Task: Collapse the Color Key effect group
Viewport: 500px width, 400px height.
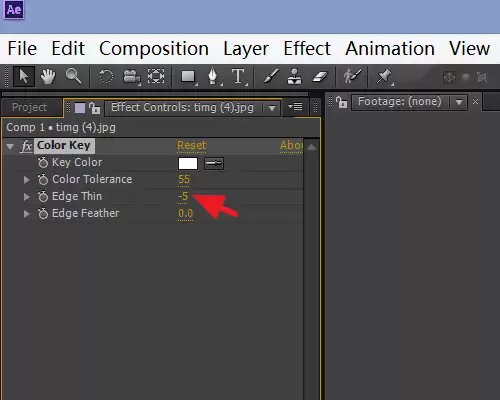Action: (10, 146)
